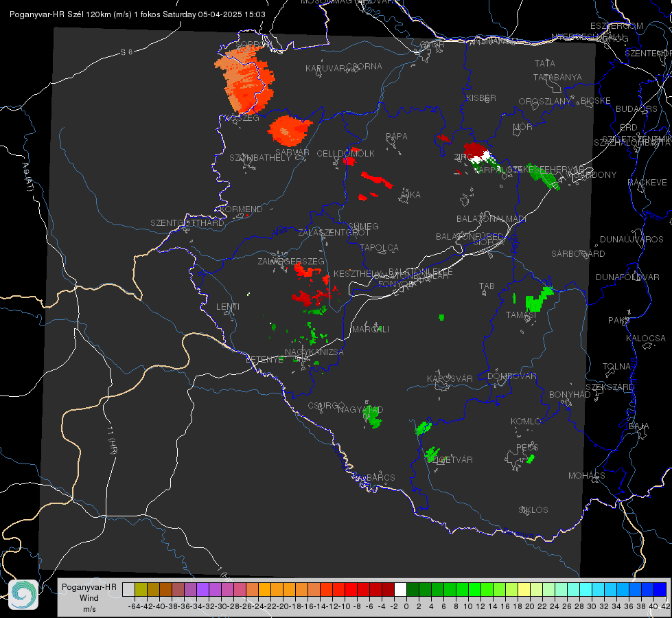Screen dimensions: 672x618
Task: Click the SUMEG town label
Action: tap(363, 226)
